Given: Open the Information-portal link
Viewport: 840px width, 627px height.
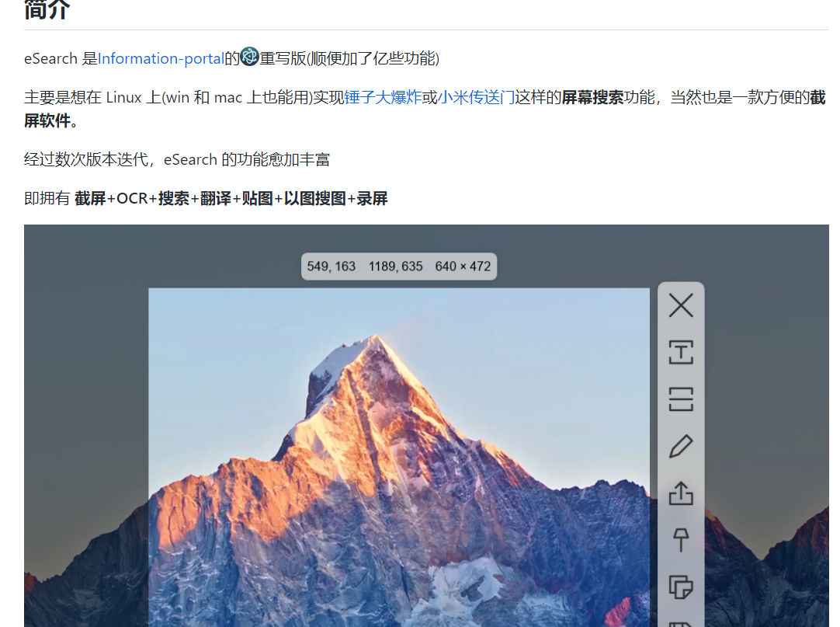Looking at the screenshot, I should click(161, 58).
